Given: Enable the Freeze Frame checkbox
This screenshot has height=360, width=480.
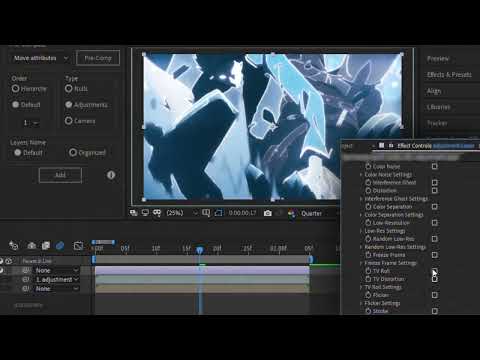Looking at the screenshot, I should pos(435,255).
